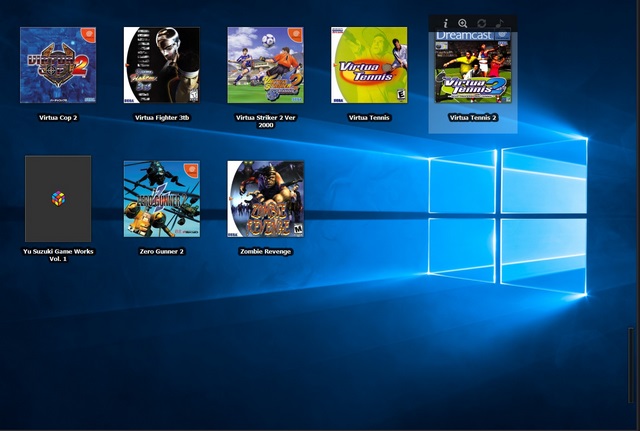Click the highlighted Virtua Tennis 2 cover art

point(473,67)
